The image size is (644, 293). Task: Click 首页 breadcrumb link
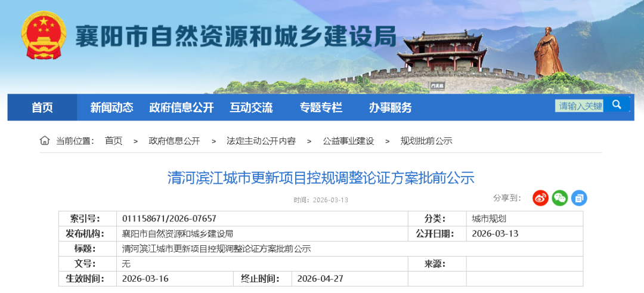point(113,141)
